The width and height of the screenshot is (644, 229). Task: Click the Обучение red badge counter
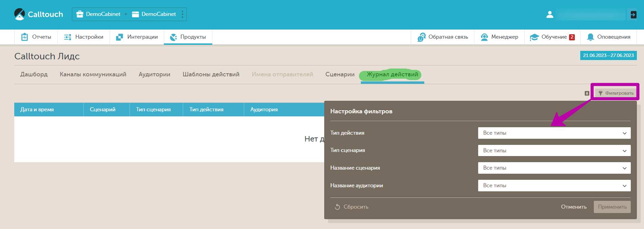point(572,37)
